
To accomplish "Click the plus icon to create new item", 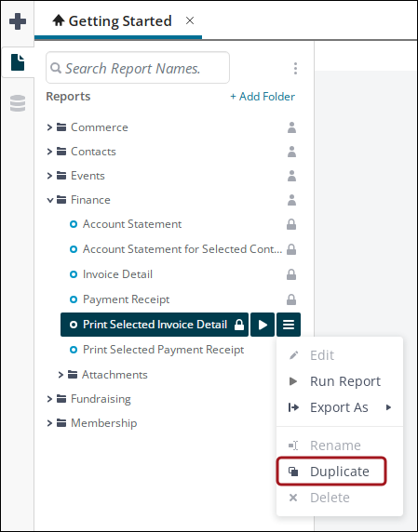I will 18,21.
